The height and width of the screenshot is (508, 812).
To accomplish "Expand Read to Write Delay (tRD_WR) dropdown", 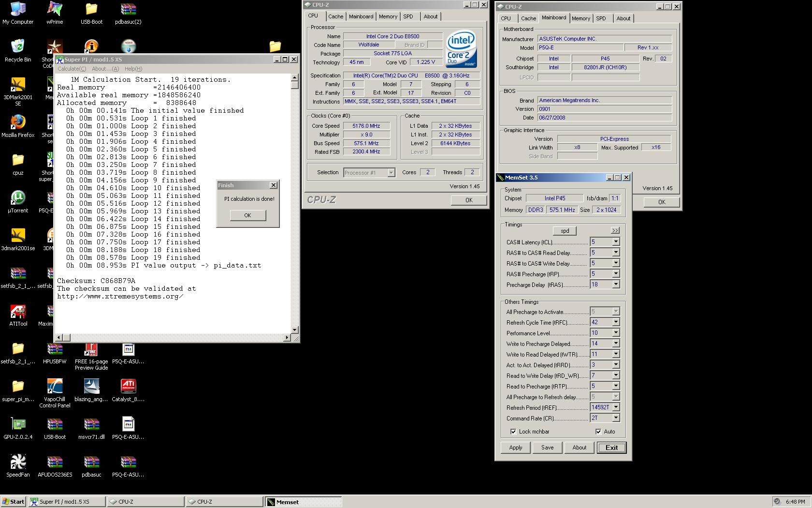I will pos(616,375).
